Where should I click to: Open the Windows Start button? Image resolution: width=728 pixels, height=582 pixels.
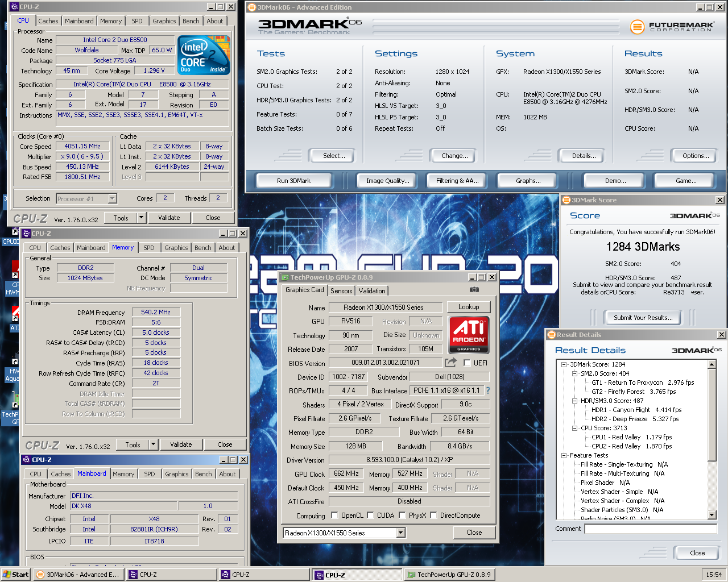click(15, 575)
